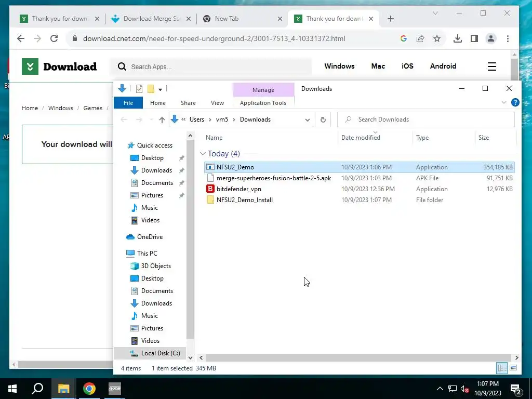Open a new Chrome tab with plus
This screenshot has width=532, height=399.
coord(390,19)
